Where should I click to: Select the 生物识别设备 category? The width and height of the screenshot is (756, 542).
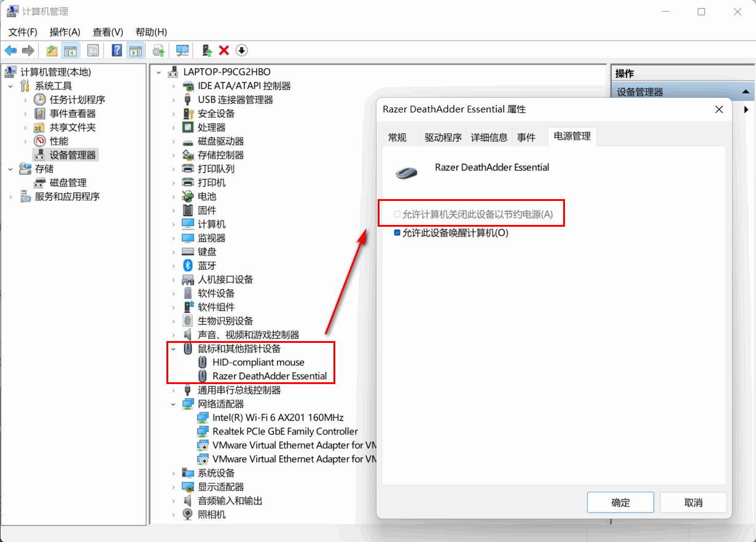coord(225,321)
